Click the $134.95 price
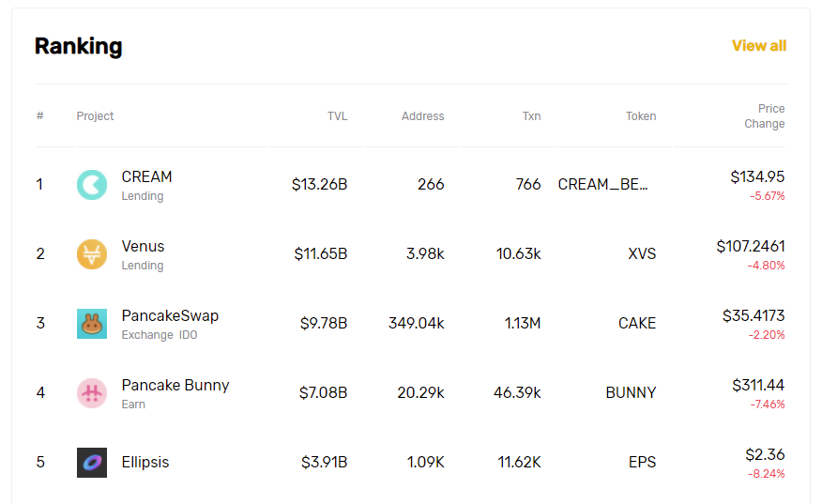Viewport: 822px width, 504px height. [x=757, y=176]
